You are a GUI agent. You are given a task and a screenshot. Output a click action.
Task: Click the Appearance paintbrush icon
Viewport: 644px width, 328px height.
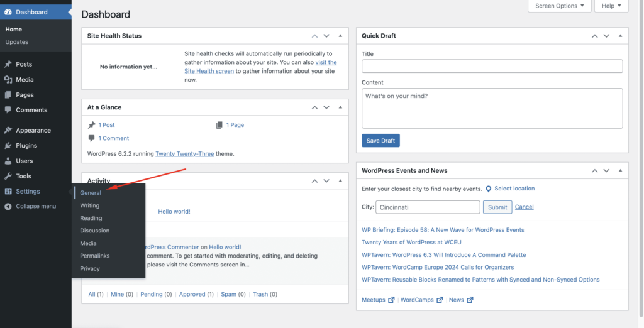(x=8, y=130)
